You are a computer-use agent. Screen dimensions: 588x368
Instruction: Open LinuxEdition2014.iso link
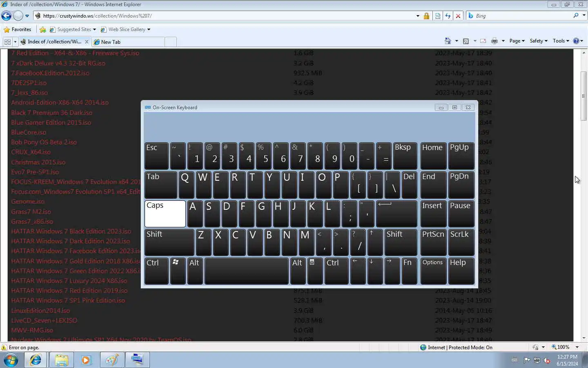[40, 311]
